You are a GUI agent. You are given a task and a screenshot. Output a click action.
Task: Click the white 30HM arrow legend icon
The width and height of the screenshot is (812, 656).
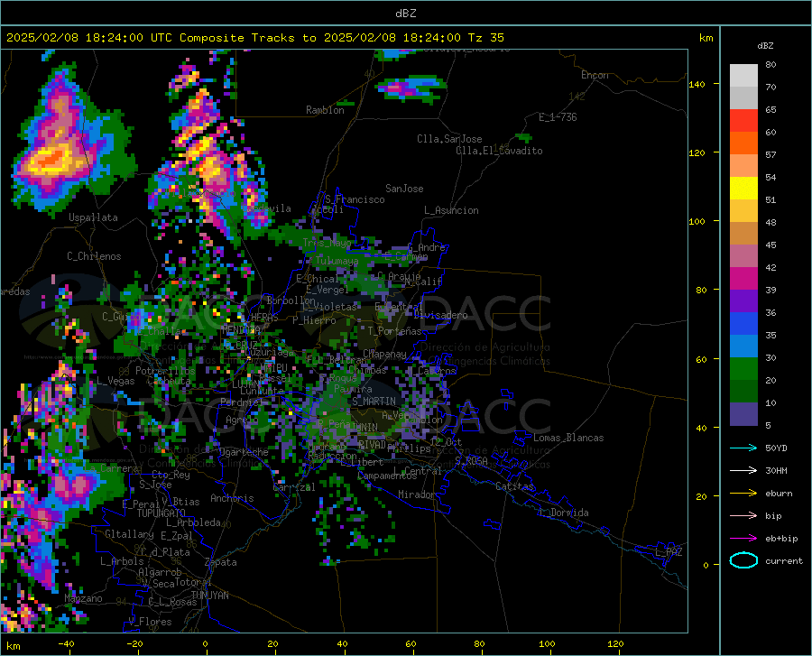click(743, 470)
